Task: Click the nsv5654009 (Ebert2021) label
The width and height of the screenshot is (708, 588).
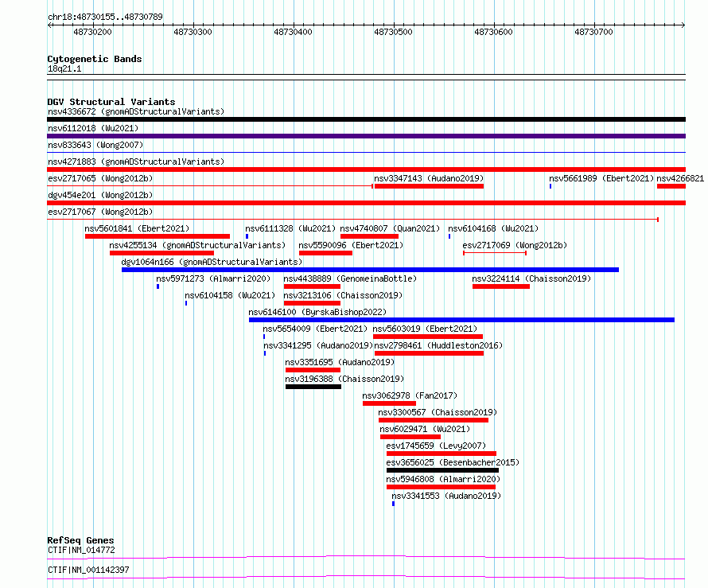Action: (x=315, y=329)
